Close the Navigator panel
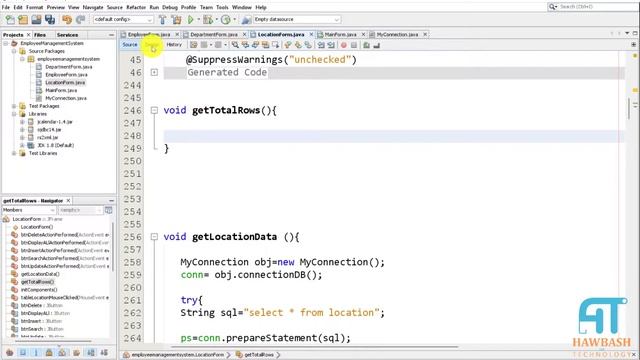Viewport: 640px width, 360px height. (x=68, y=201)
